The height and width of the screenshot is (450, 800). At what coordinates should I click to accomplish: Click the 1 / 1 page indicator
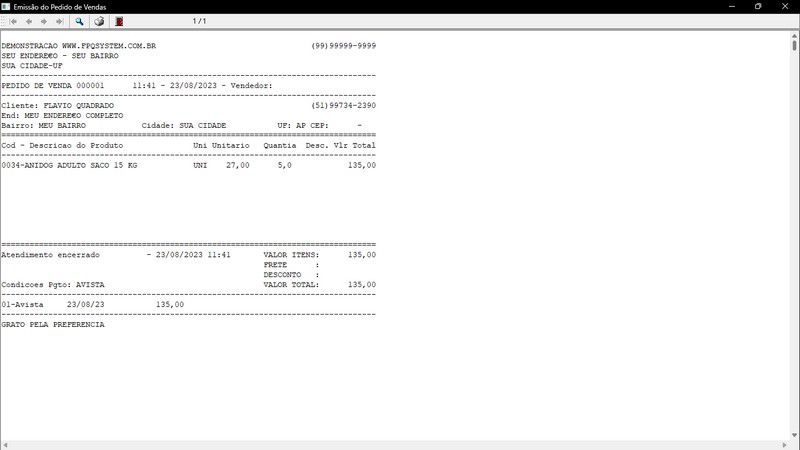click(199, 21)
